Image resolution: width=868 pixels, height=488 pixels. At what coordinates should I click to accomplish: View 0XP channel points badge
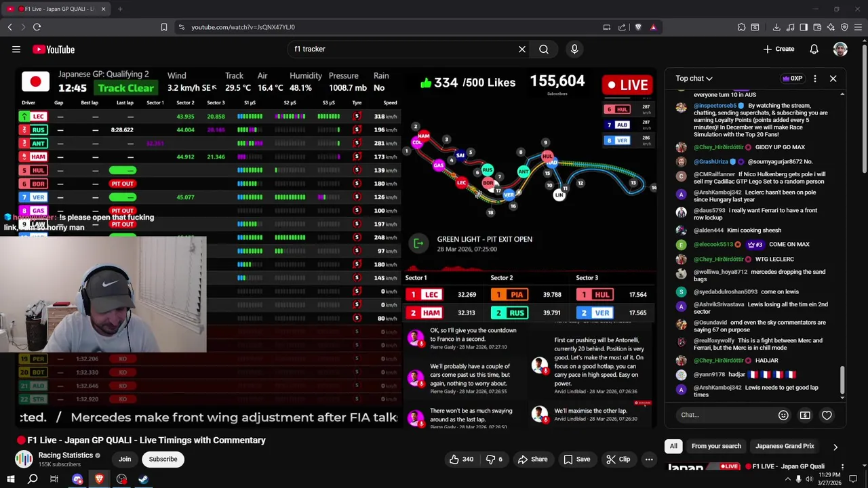(x=792, y=79)
